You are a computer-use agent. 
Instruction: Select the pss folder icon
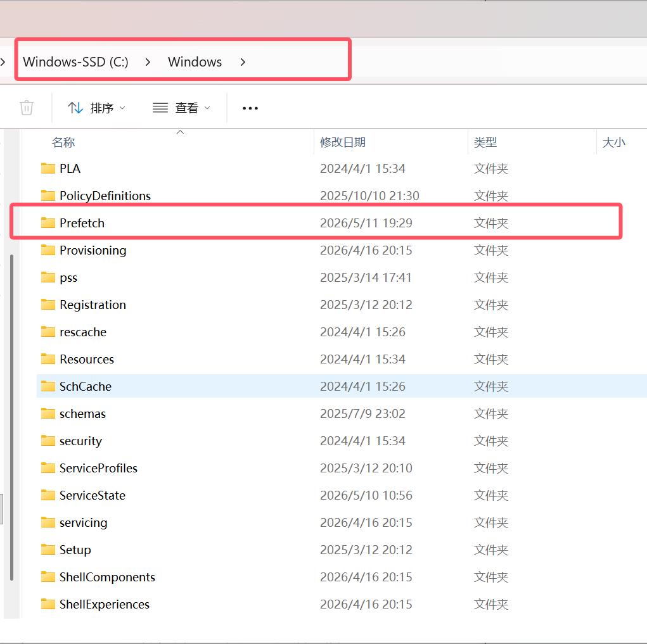pos(48,277)
